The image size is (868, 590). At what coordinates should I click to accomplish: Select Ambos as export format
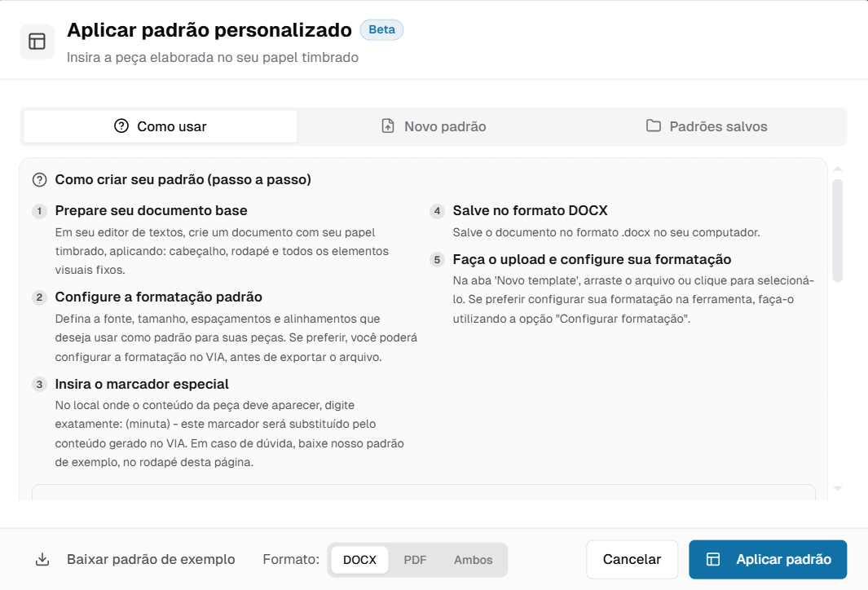click(x=474, y=560)
